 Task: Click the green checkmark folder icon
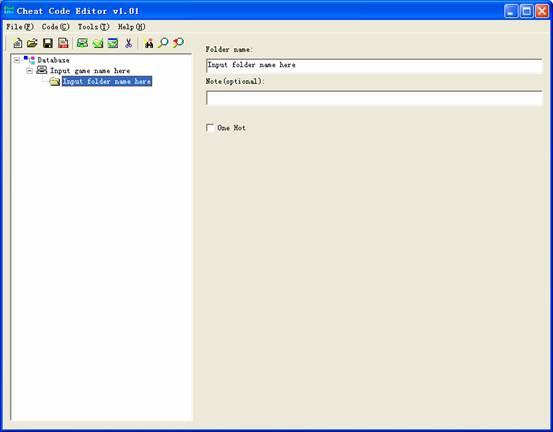point(98,43)
